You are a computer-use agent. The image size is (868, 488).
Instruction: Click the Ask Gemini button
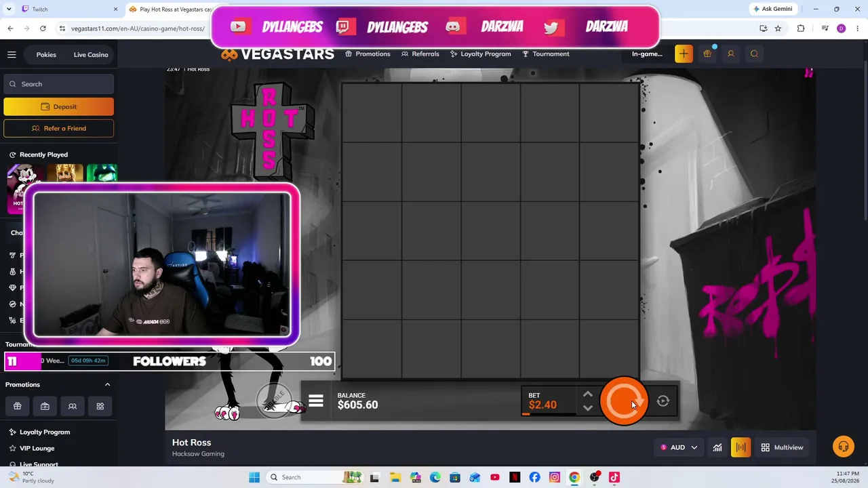coord(772,9)
